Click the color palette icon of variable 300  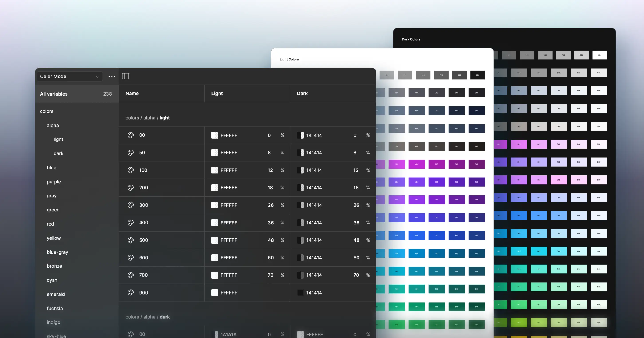point(131,205)
